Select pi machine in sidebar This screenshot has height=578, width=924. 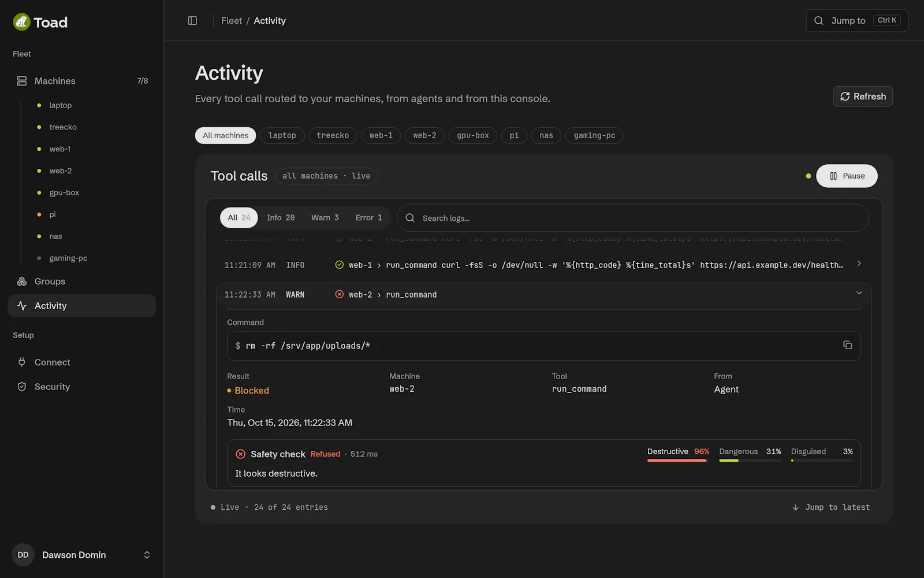[x=53, y=214]
